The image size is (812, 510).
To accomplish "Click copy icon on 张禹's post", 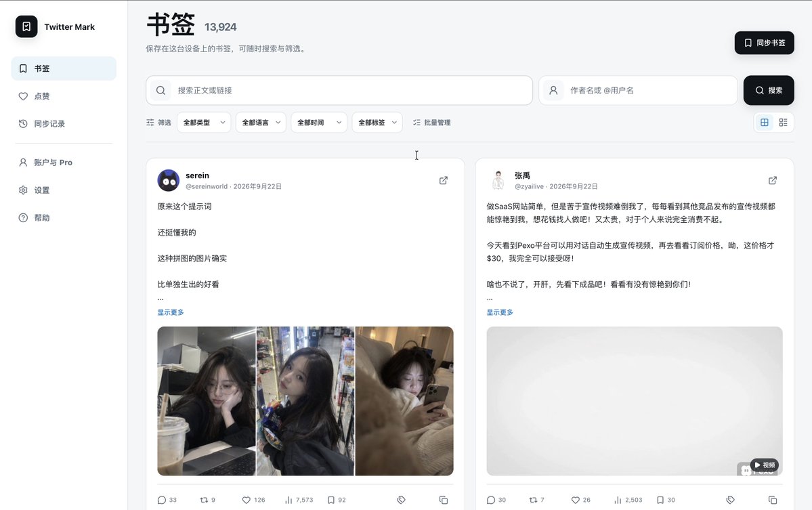I will (x=773, y=500).
